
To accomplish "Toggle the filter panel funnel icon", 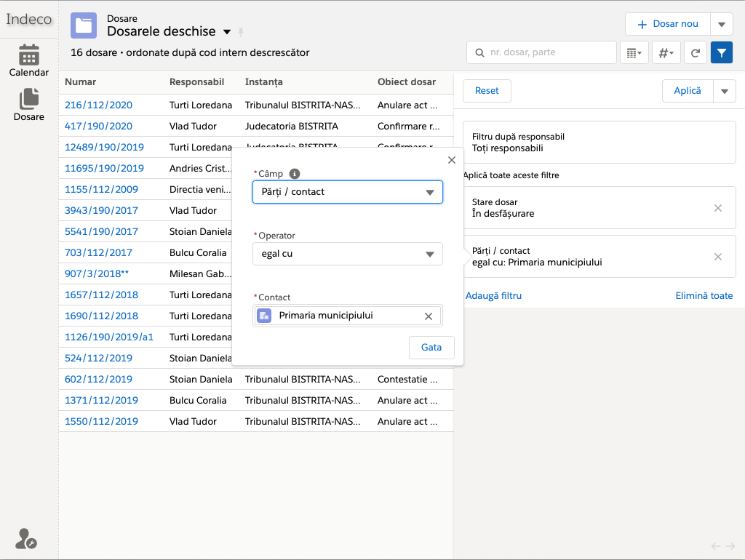I will pos(721,52).
